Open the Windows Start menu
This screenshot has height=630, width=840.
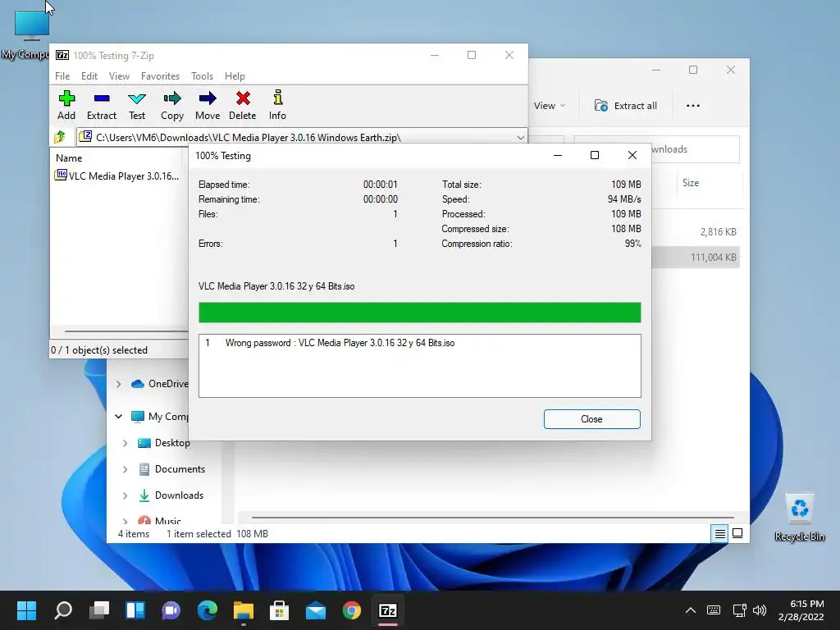pyautogui.click(x=26, y=610)
